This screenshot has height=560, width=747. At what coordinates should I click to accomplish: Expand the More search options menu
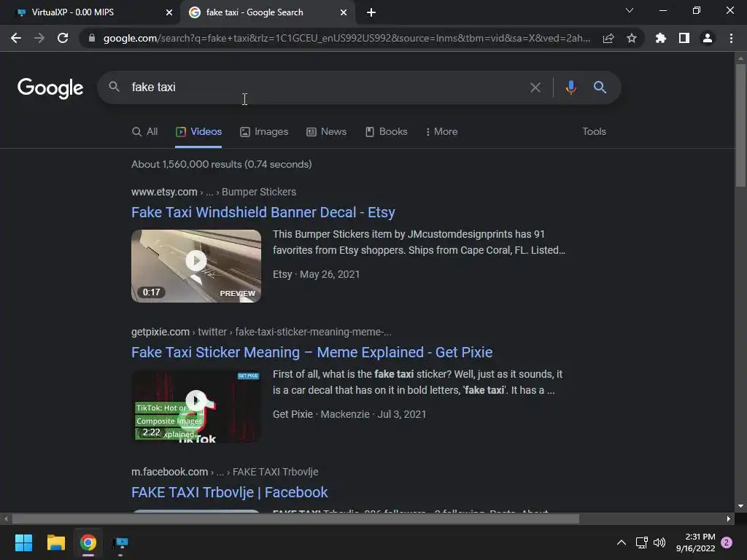coord(441,132)
